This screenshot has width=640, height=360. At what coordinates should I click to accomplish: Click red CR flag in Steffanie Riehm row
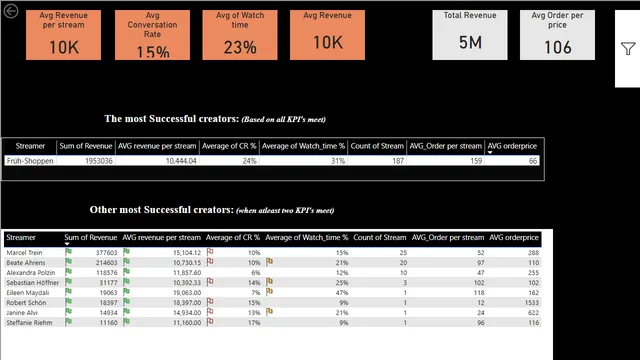[x=210, y=322]
